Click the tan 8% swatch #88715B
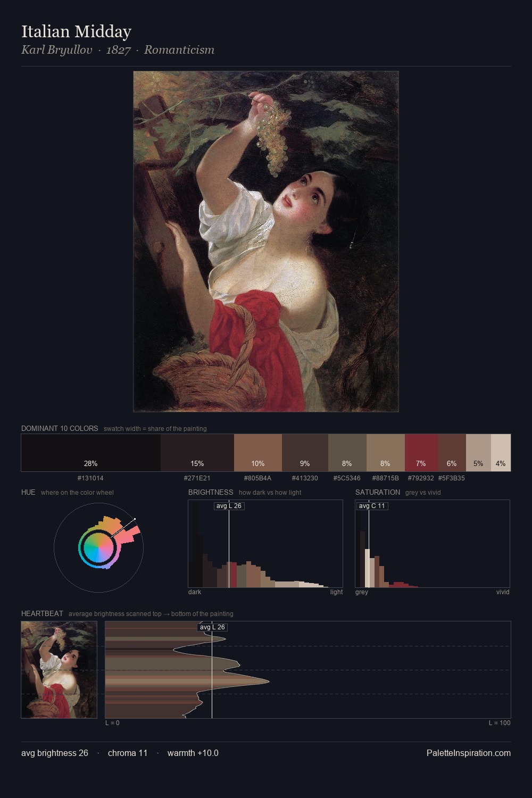Image resolution: width=532 pixels, height=798 pixels. (386, 453)
